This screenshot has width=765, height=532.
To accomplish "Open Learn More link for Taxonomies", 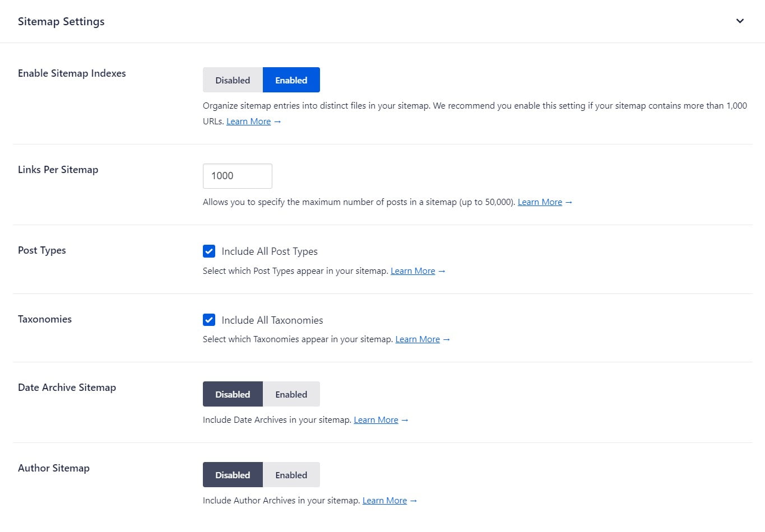I will point(418,339).
